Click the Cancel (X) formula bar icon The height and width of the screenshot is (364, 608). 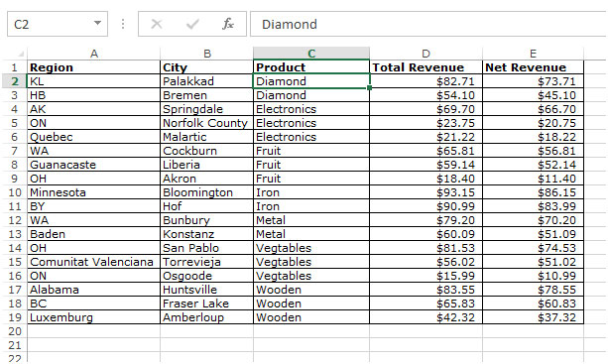click(x=157, y=24)
